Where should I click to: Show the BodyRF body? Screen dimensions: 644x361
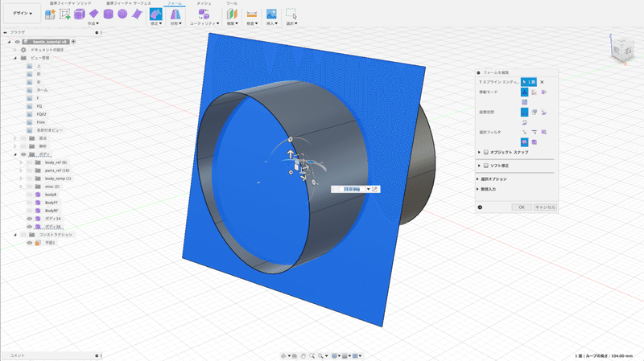[x=30, y=211]
